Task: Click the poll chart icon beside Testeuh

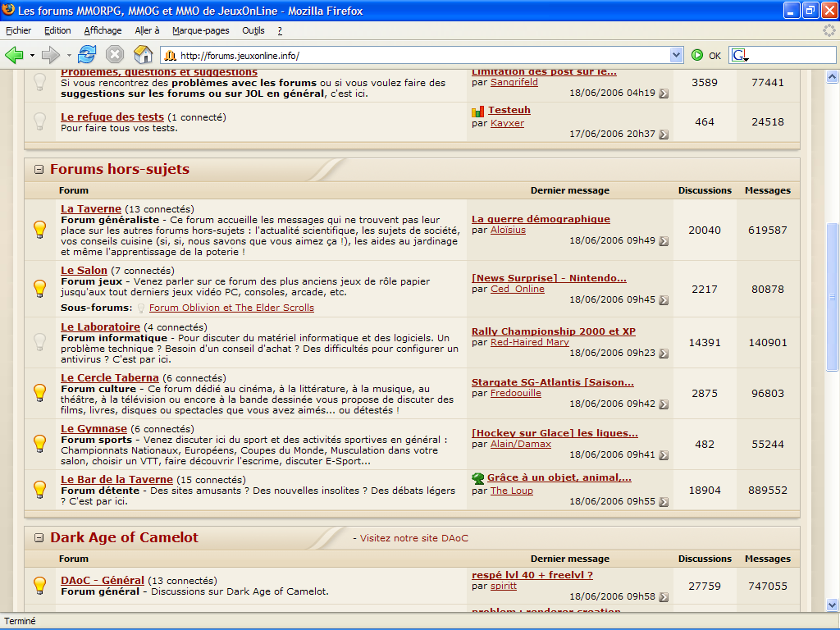Action: [x=478, y=112]
